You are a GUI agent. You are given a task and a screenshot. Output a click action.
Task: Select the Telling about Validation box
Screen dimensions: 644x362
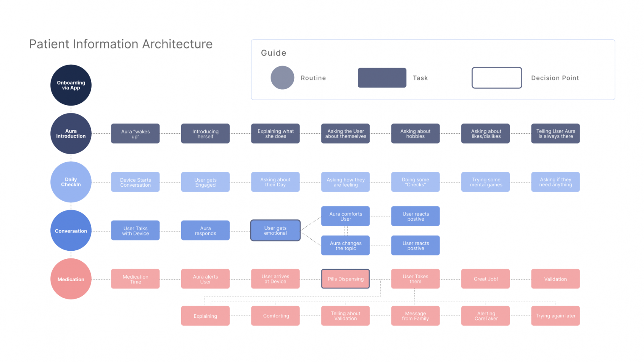(x=345, y=316)
